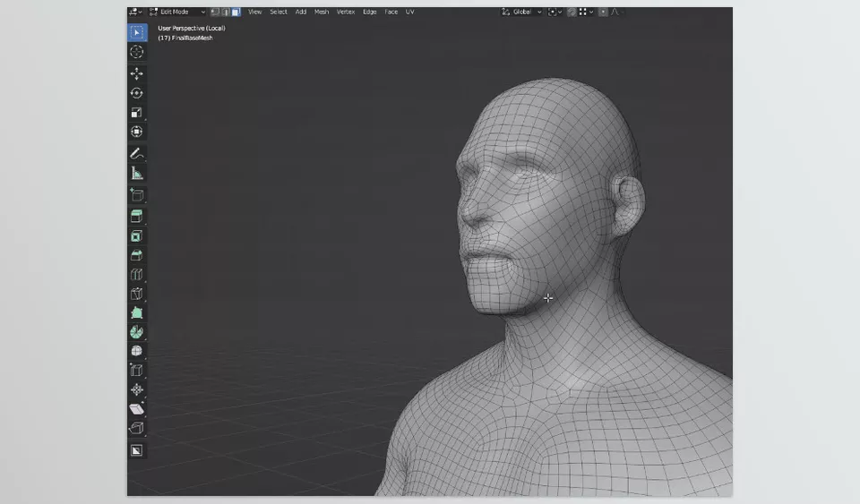Select the Select Box tool
The width and height of the screenshot is (860, 504).
pos(137,32)
